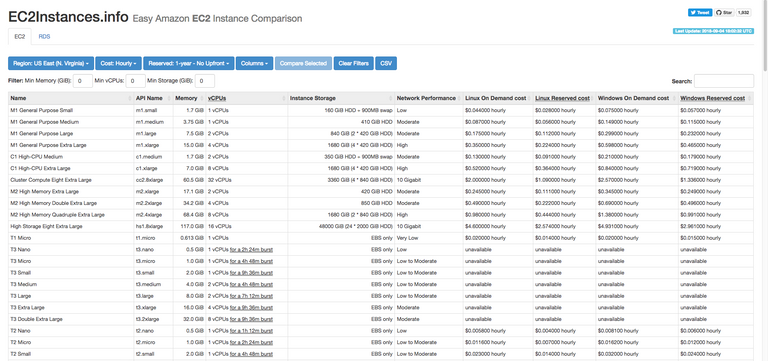Sort by Windows On Demand cost header

(637, 98)
